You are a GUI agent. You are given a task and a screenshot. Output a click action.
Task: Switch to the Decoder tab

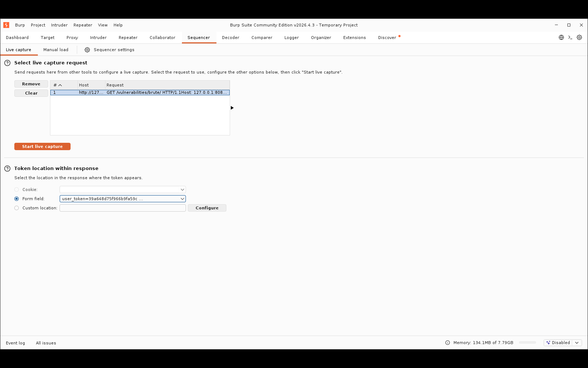click(230, 38)
